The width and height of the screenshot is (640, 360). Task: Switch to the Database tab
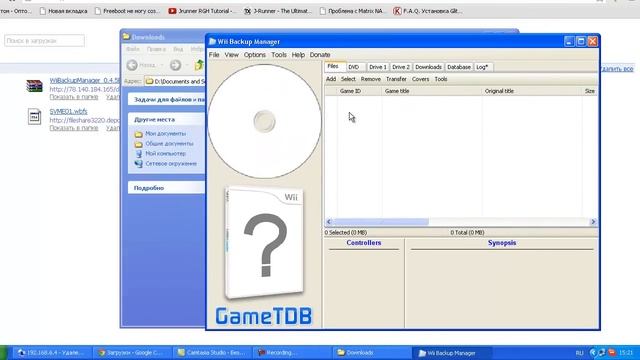click(x=459, y=67)
